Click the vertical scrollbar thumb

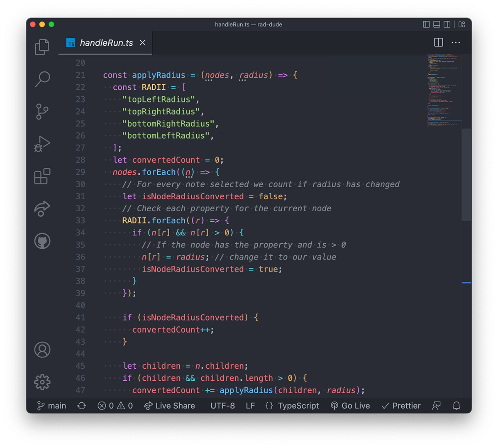[466, 174]
